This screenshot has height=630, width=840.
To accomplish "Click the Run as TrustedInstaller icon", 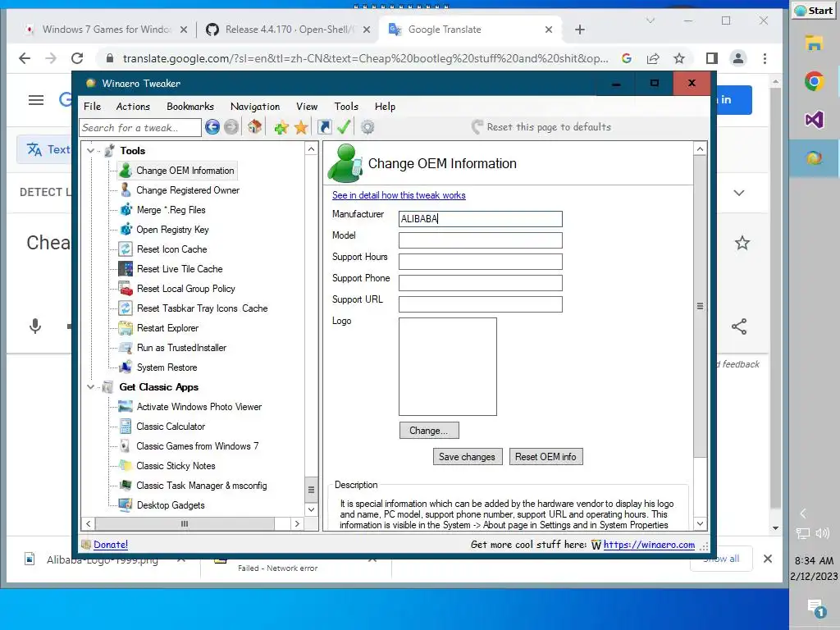I will click(126, 347).
